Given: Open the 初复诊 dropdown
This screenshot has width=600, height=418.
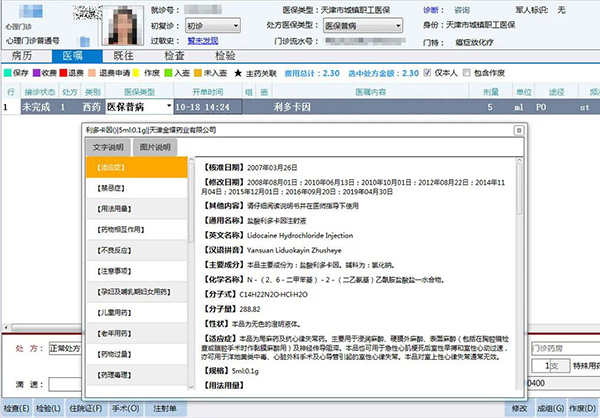Looking at the screenshot, I should point(211,25).
